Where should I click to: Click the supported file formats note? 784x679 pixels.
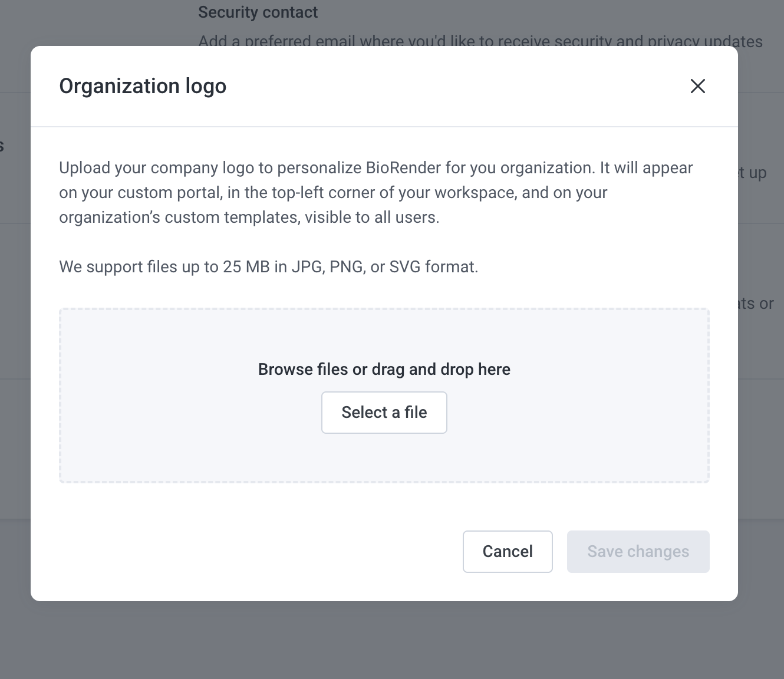269,267
